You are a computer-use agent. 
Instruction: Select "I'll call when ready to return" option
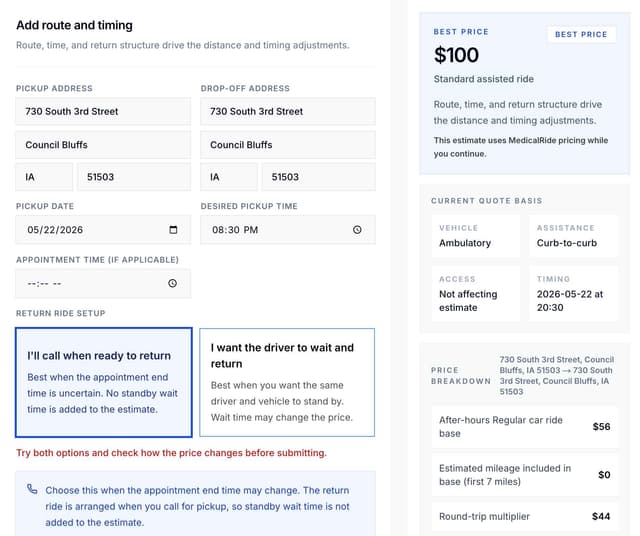coord(104,383)
